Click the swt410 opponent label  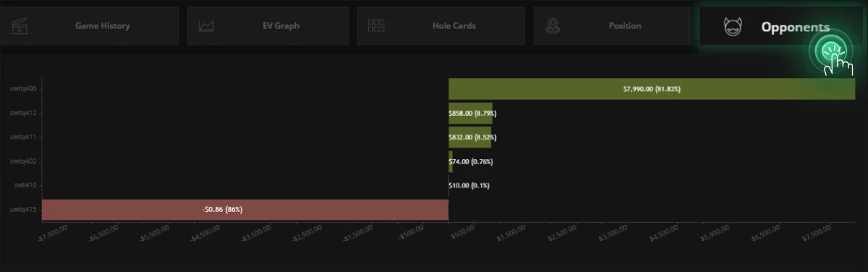coord(26,185)
